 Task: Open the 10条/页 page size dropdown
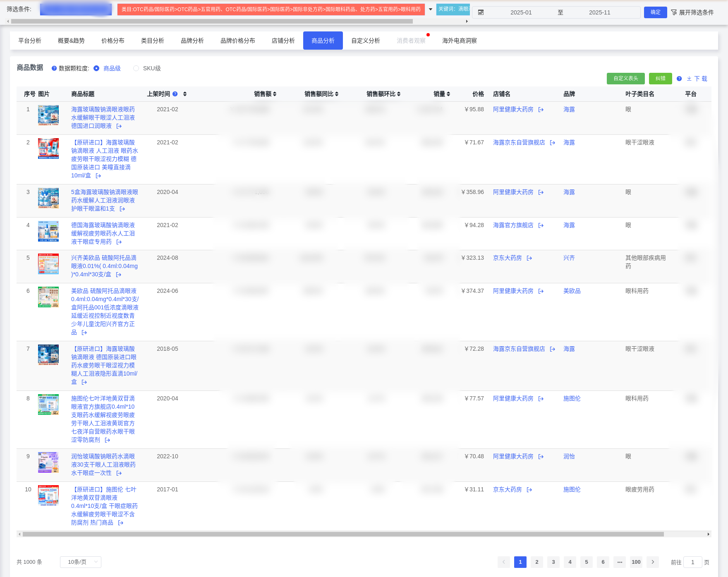pyautogui.click(x=81, y=562)
